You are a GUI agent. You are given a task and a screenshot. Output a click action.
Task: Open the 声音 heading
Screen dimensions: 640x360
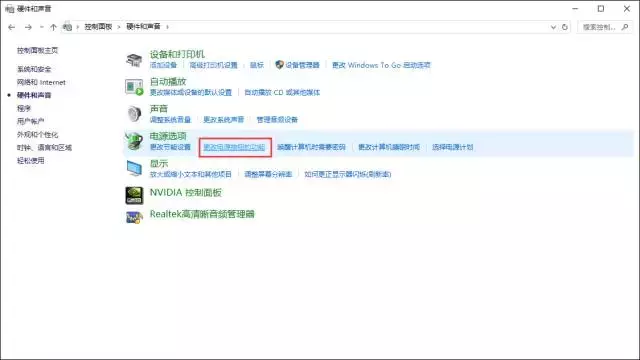159,109
